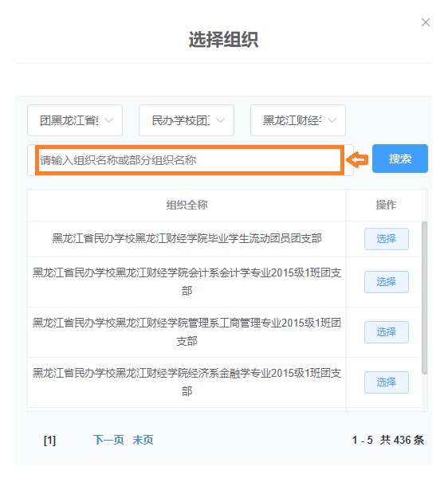Expand the 民办学校团 dropdown

187,120
